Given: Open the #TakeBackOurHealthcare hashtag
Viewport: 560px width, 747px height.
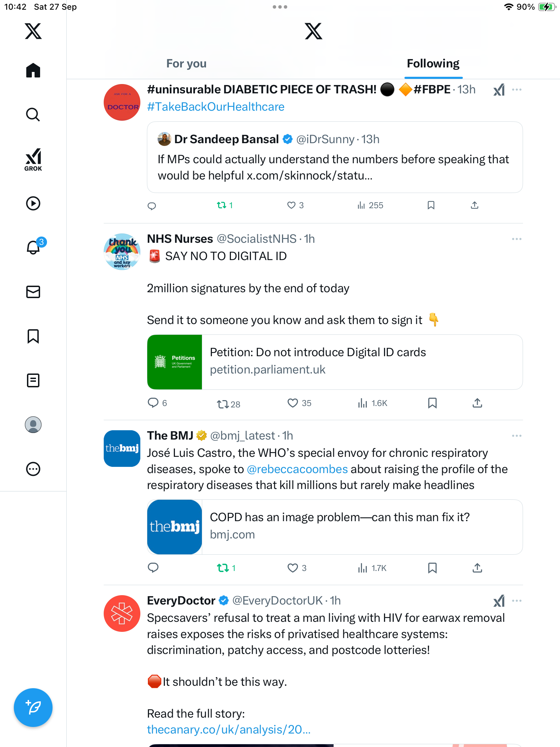Looking at the screenshot, I should (216, 107).
